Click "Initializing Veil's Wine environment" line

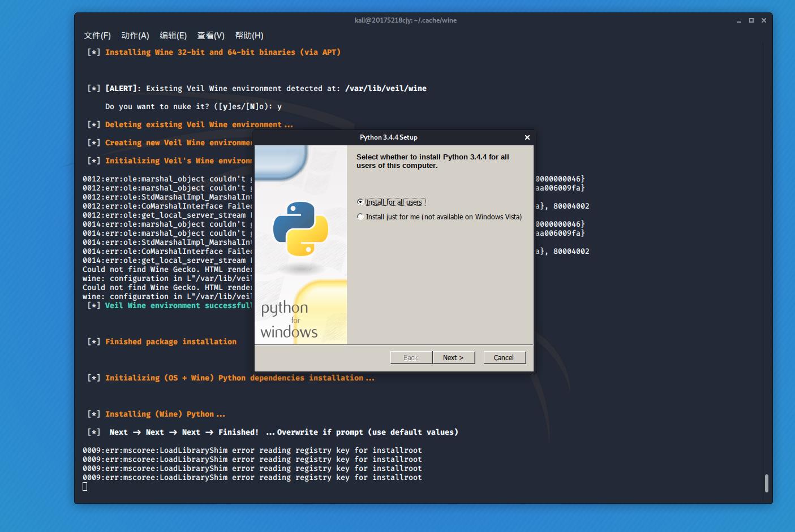(178, 161)
